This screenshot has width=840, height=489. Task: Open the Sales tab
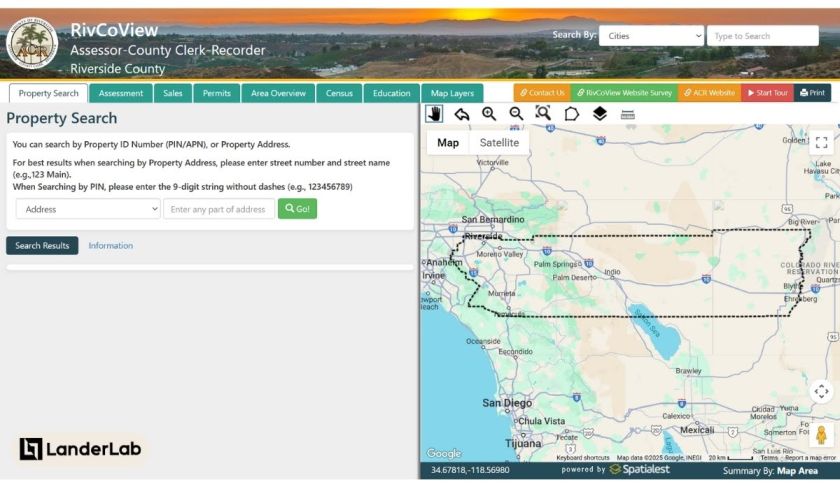[x=172, y=93]
